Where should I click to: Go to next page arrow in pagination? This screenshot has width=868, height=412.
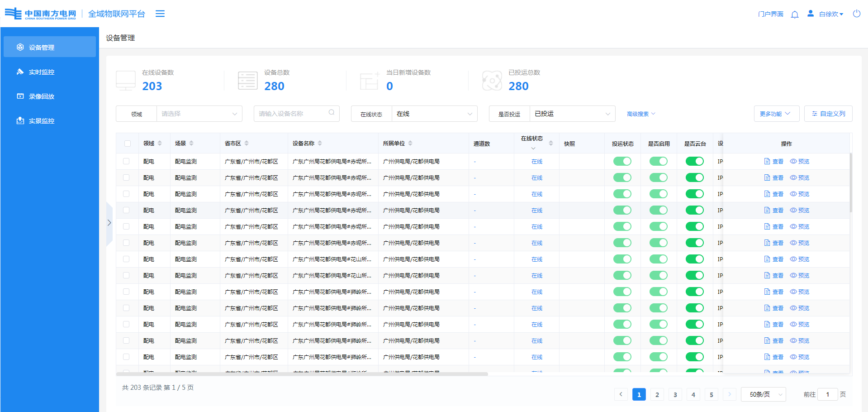point(729,394)
